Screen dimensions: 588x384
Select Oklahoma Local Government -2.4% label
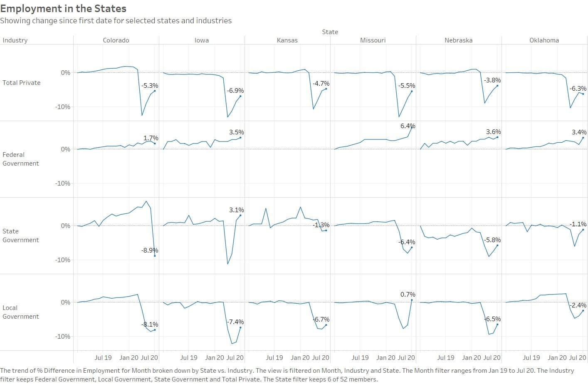[578, 305]
